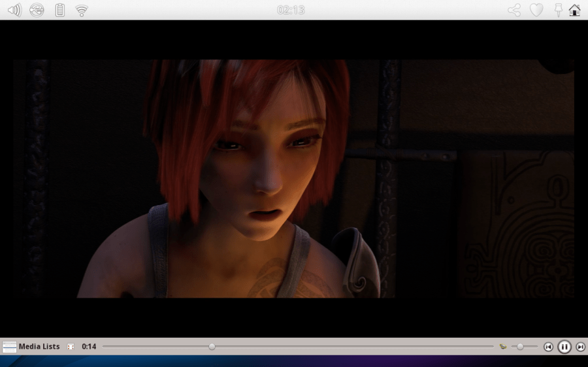Open the Media Lists panel
588x367 pixels.
tap(39, 347)
